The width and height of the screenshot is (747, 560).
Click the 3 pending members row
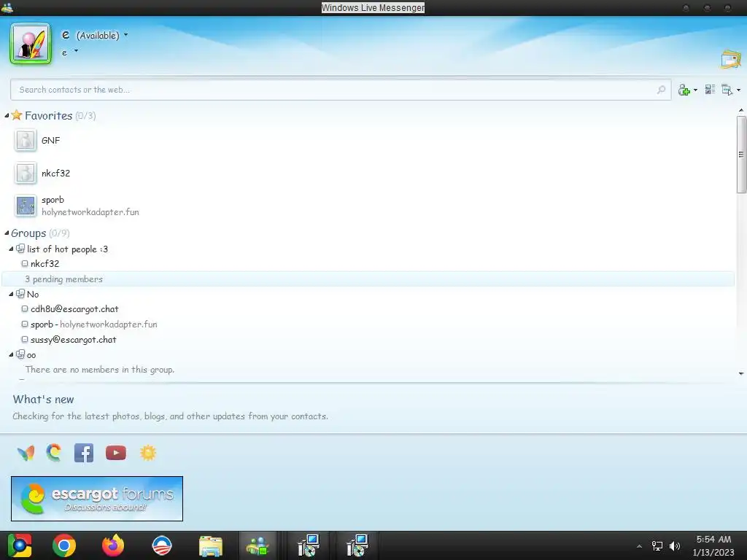368,279
